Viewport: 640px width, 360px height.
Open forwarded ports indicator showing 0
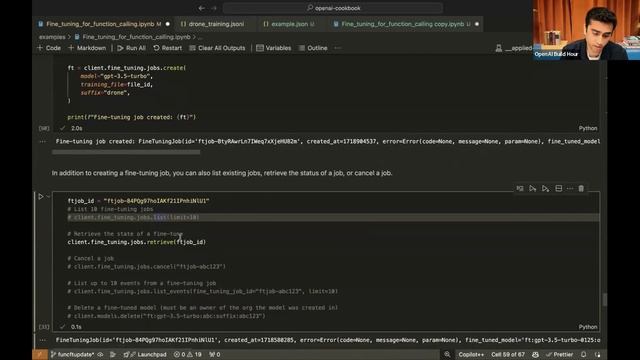(x=215, y=354)
